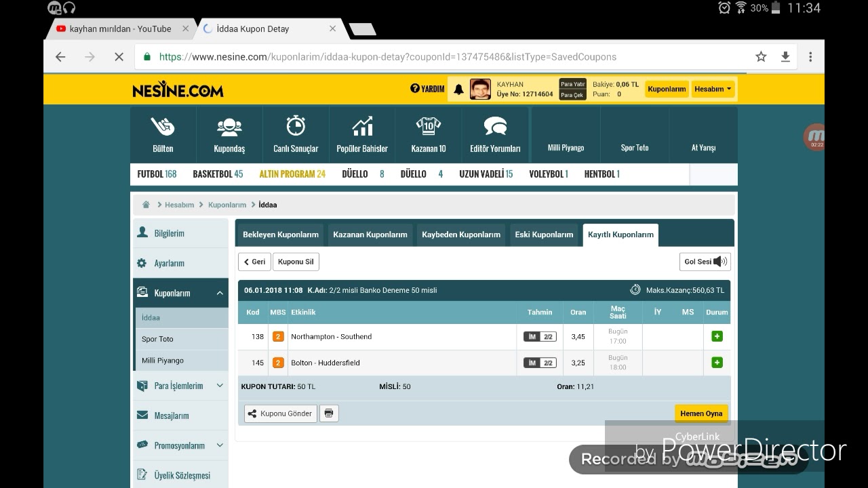Click Para Yatır button
868x488 pixels.
[x=572, y=84]
